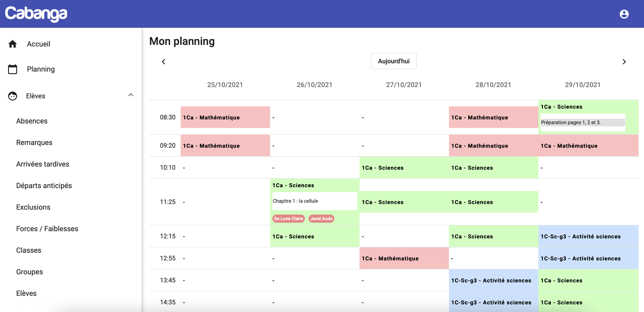Go to previous week with left arrow
Screen dimensions: 644x312
point(164,62)
